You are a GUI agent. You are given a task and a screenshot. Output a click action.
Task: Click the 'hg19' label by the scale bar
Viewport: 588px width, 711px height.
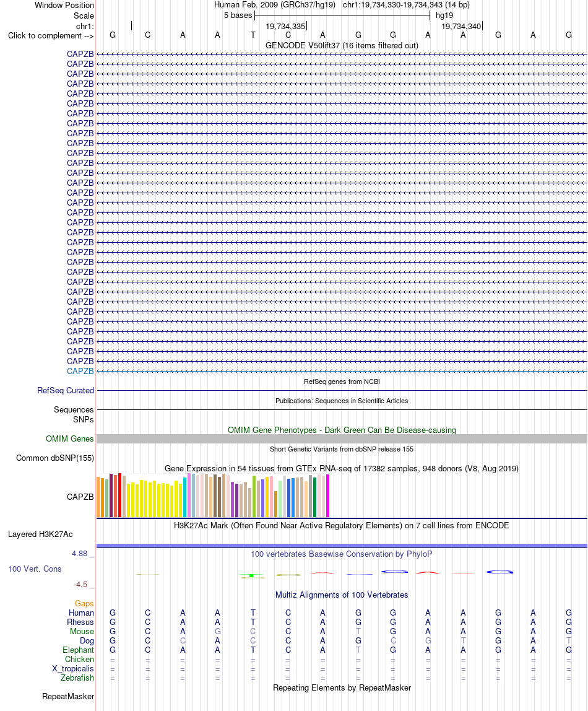tap(444, 15)
